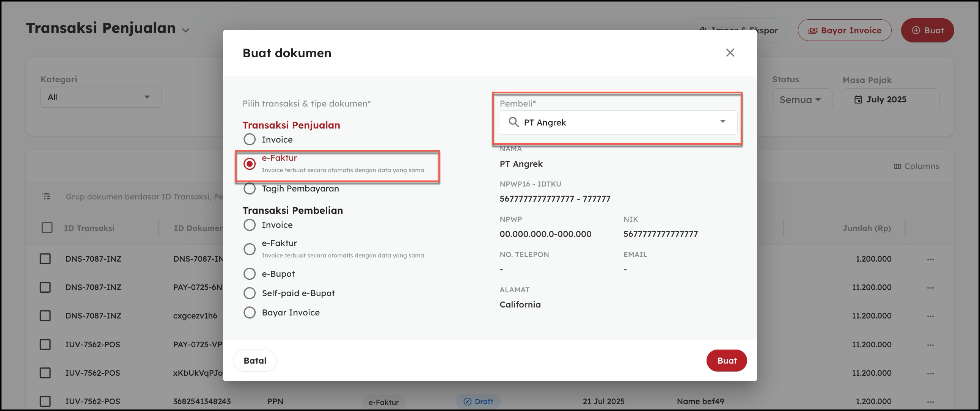Image resolution: width=980 pixels, height=411 pixels.
Task: Click Bayar Invoice button at top
Action: tap(844, 30)
